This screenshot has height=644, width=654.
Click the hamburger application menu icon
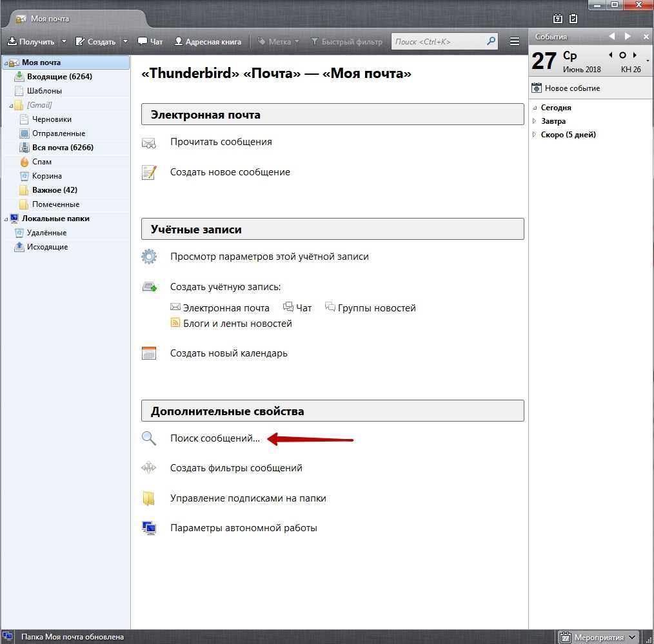click(x=514, y=41)
